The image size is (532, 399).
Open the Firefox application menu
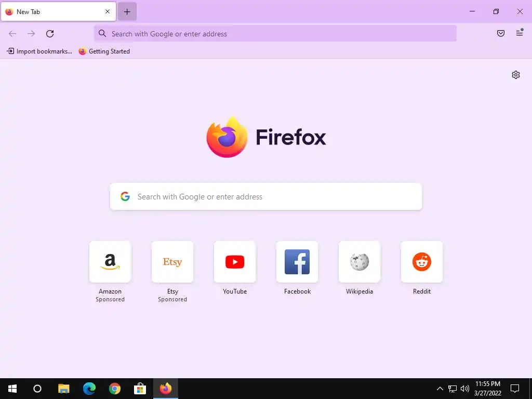520,33
